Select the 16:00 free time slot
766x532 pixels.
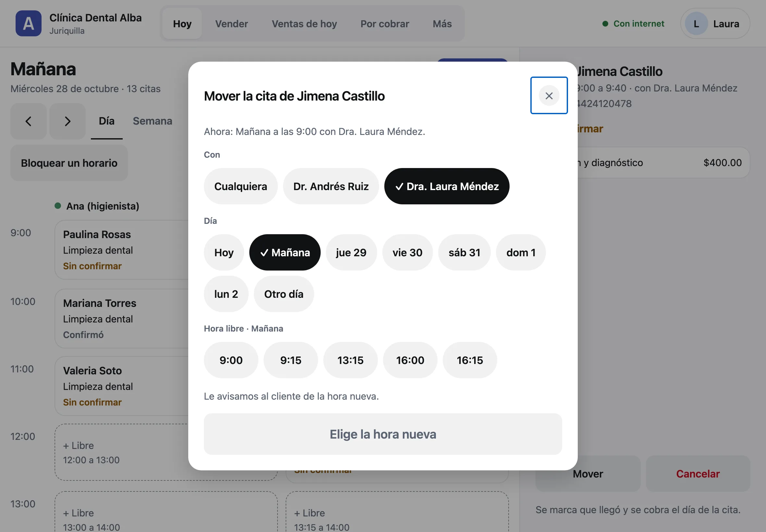tap(410, 360)
